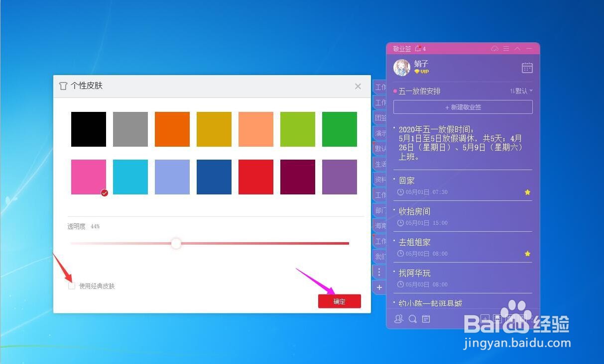The image size is (604, 364).
Task: Click the search magnifier icon at panel bottom
Action: point(412,319)
